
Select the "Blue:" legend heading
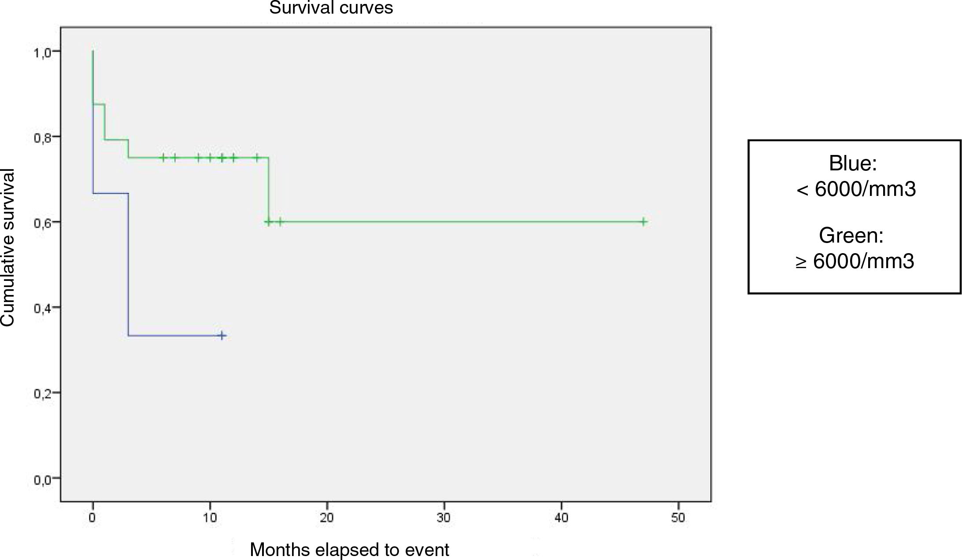pos(853,163)
